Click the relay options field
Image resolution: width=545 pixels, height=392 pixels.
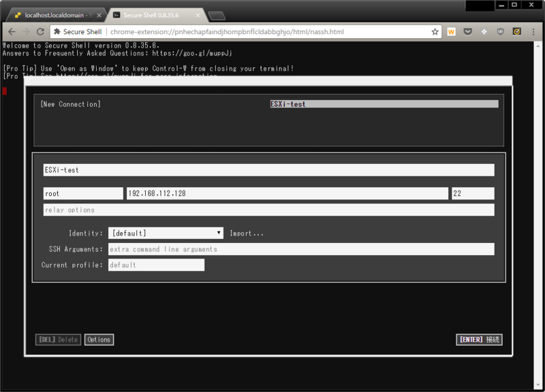[x=268, y=210]
